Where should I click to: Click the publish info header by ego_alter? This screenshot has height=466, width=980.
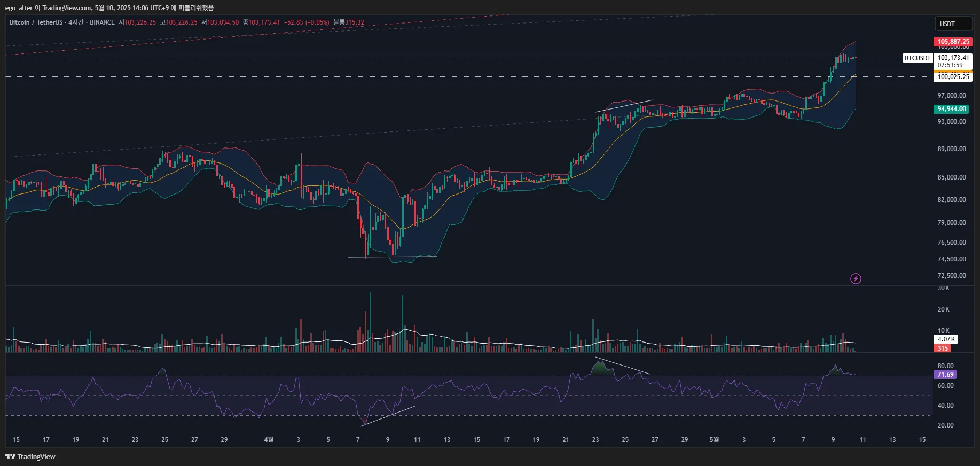(109, 7)
